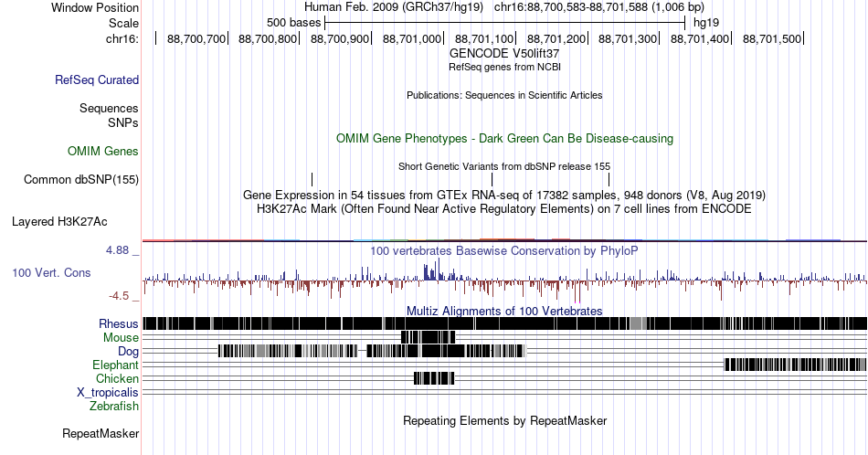Open the GTEx Gene Expression title
Image resolution: width=868 pixels, height=455 pixels.
click(504, 195)
